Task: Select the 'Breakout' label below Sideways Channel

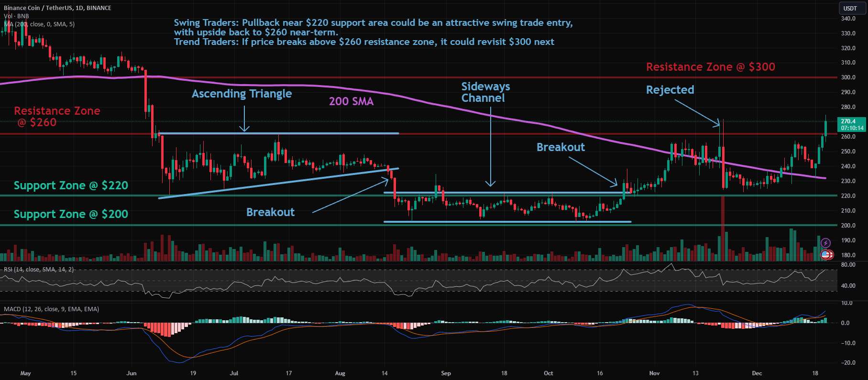Action: coord(560,147)
